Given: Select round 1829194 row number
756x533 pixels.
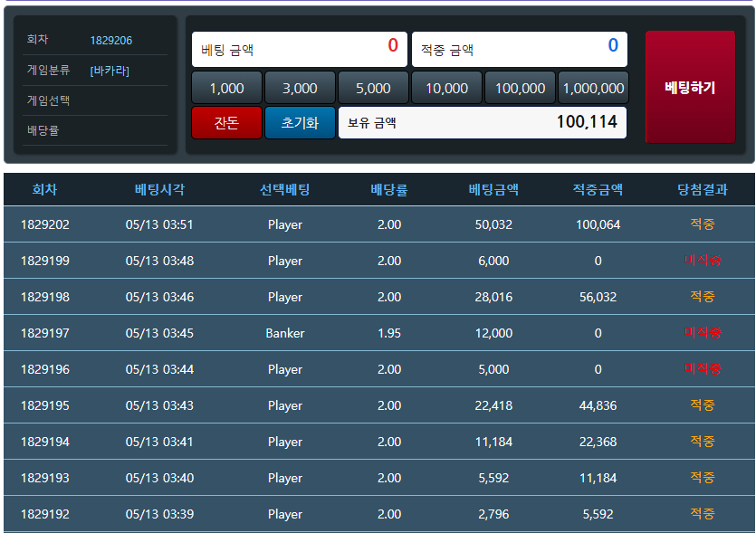Looking at the screenshot, I should click(45, 442).
